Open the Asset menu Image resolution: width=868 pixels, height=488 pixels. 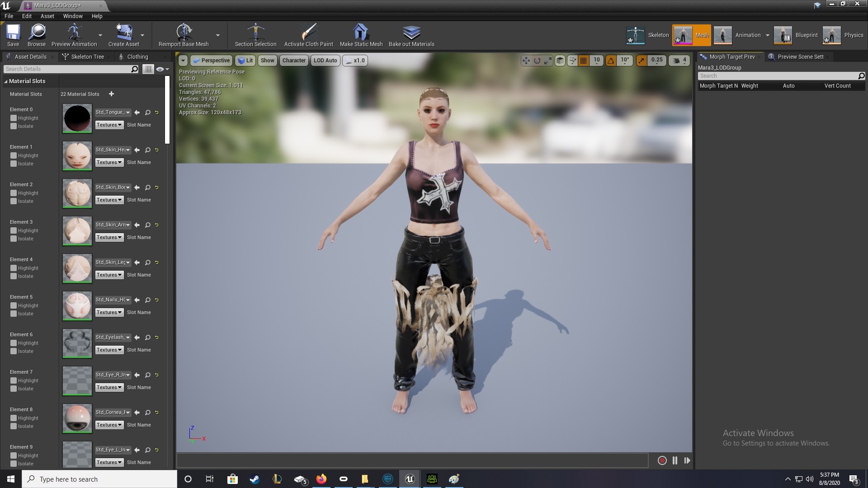[x=47, y=16]
